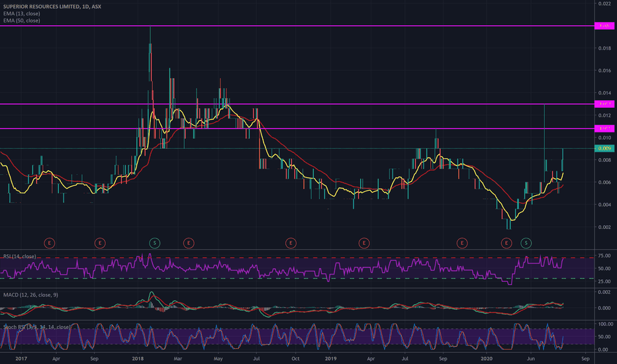Select the top magenta horizontal resistance line
The image size is (617, 364).
[x=297, y=26]
